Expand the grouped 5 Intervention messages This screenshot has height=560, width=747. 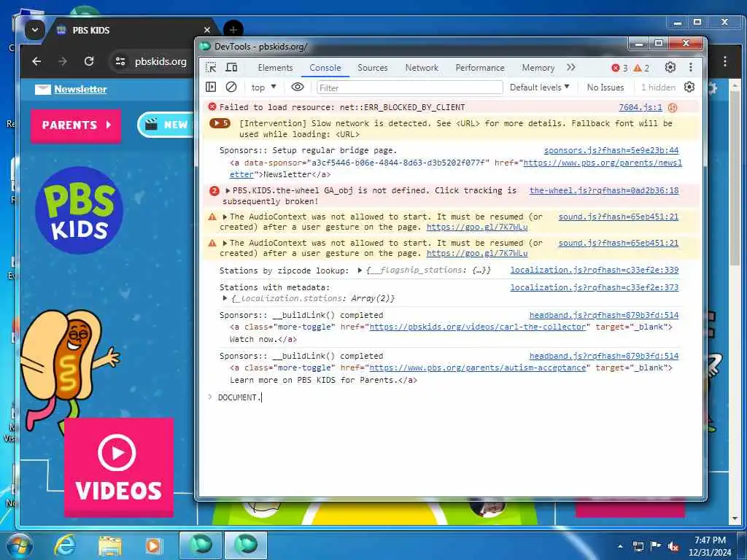(x=220, y=123)
